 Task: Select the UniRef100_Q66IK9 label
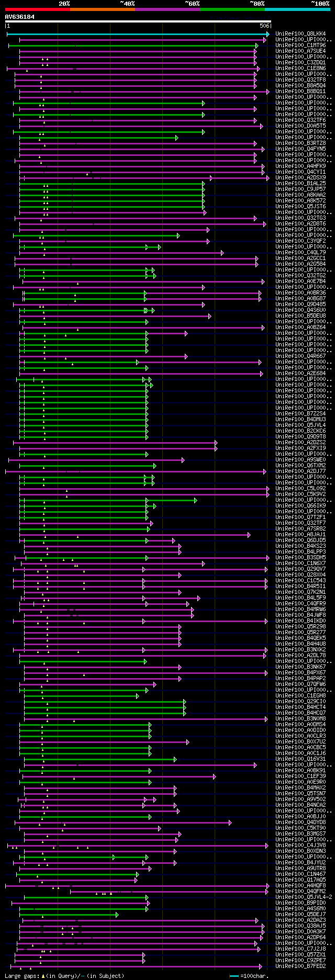pos(300,506)
